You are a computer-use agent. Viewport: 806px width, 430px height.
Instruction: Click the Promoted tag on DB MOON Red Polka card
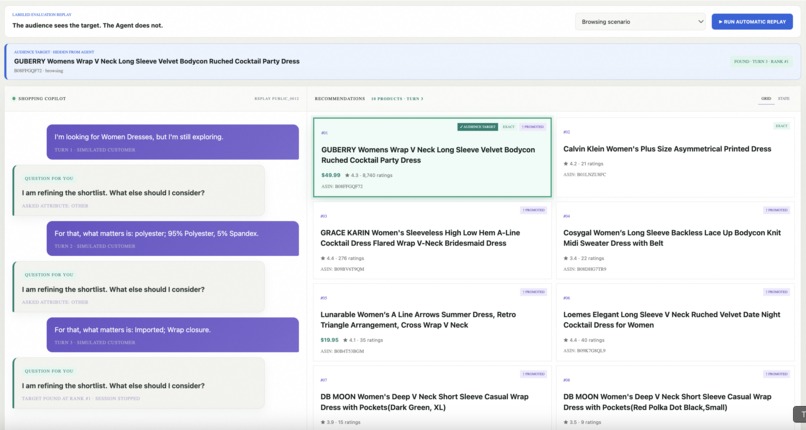pyautogui.click(x=776, y=374)
